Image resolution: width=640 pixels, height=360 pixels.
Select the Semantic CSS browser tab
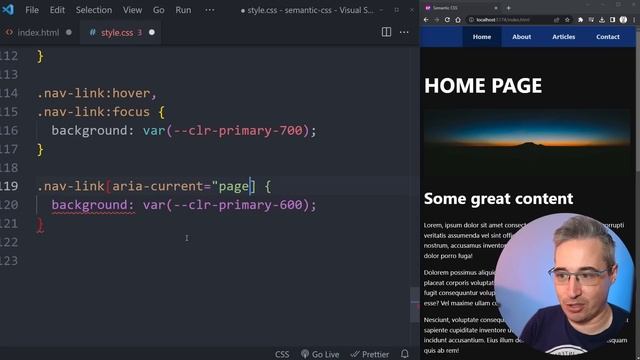point(460,8)
